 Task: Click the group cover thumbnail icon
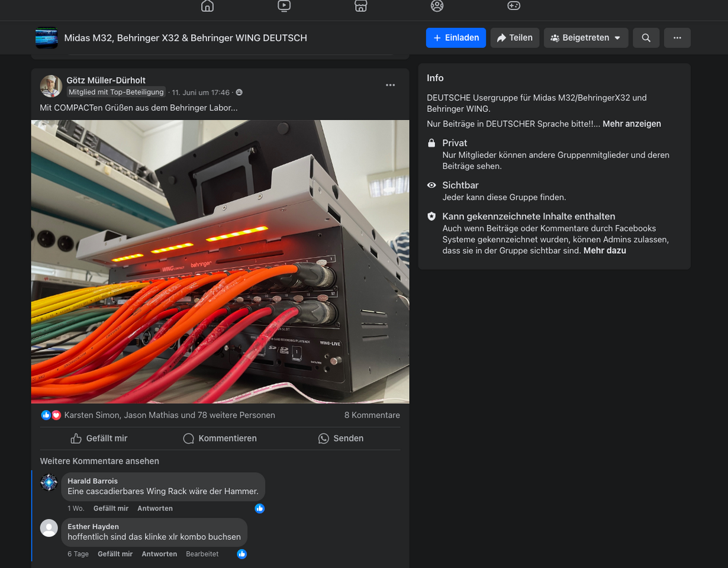47,38
